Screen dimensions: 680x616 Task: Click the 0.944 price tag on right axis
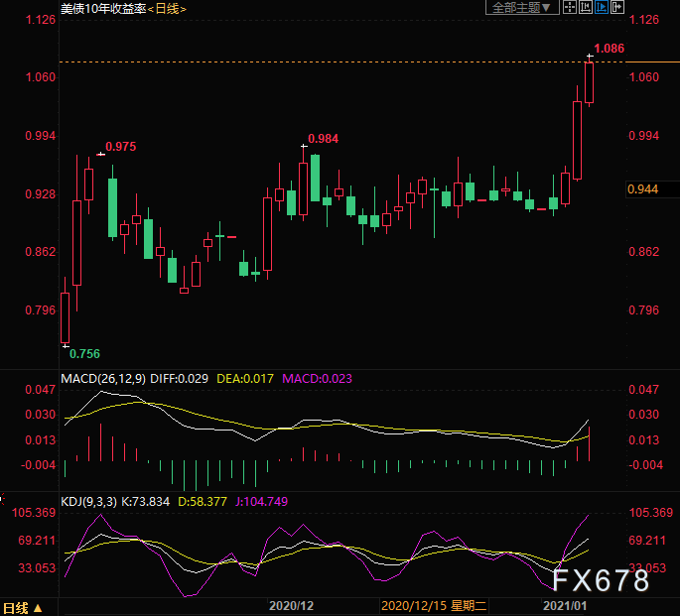tap(643, 188)
